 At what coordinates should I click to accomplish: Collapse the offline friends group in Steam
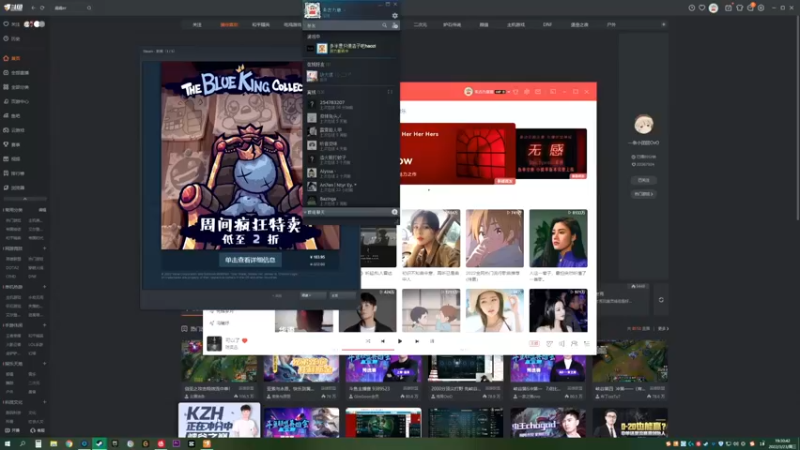(315, 92)
